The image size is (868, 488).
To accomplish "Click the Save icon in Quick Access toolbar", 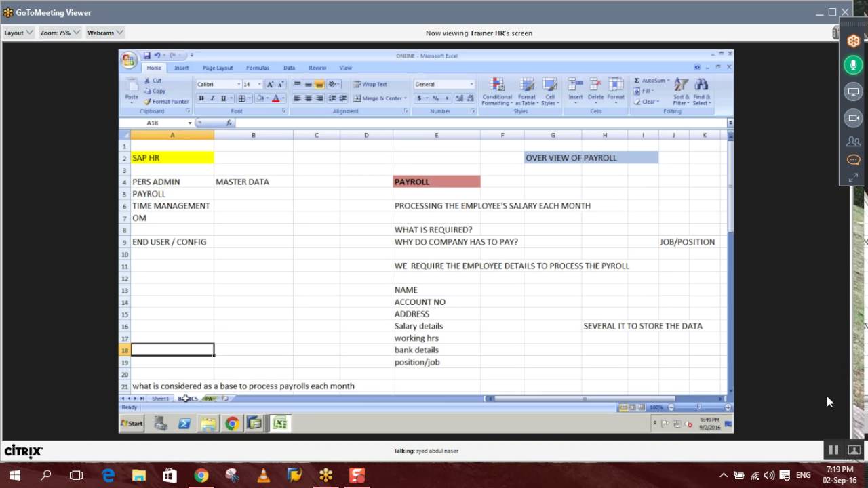I will pos(146,56).
